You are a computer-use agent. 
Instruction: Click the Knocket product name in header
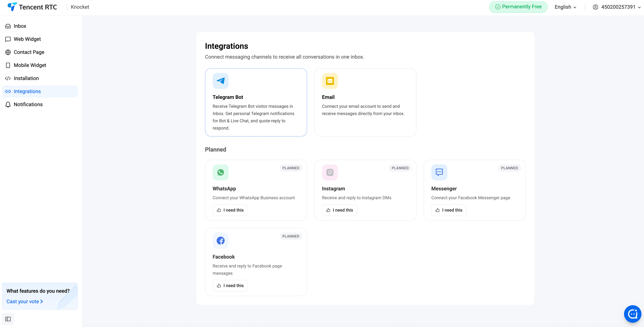pyautogui.click(x=80, y=7)
